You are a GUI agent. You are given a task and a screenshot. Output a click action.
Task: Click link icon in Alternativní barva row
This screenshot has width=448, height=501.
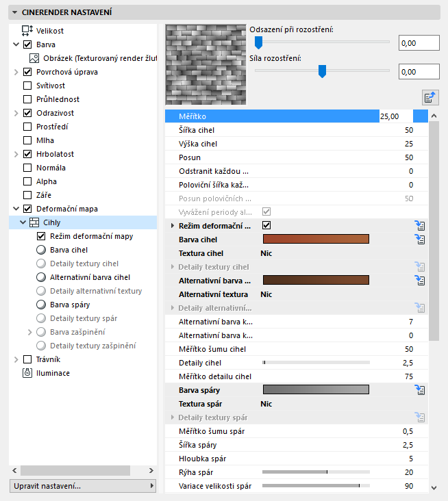(x=419, y=281)
